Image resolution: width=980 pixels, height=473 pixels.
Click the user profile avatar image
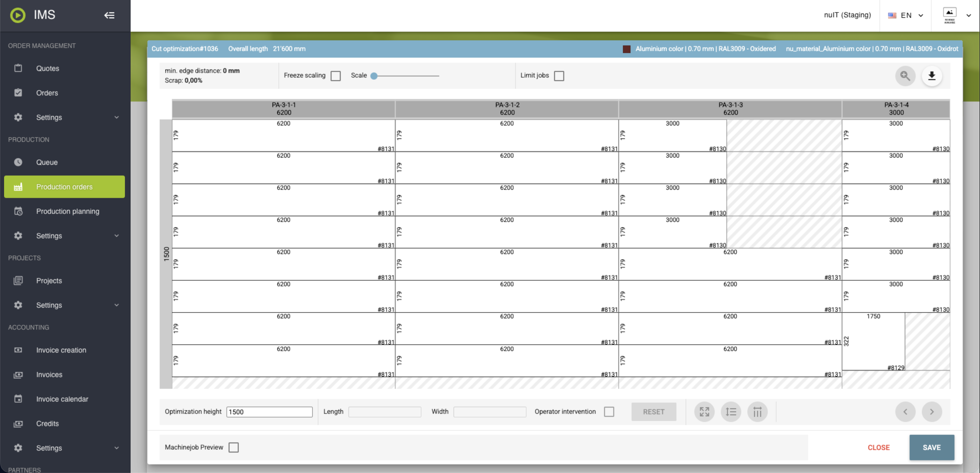pos(950,15)
